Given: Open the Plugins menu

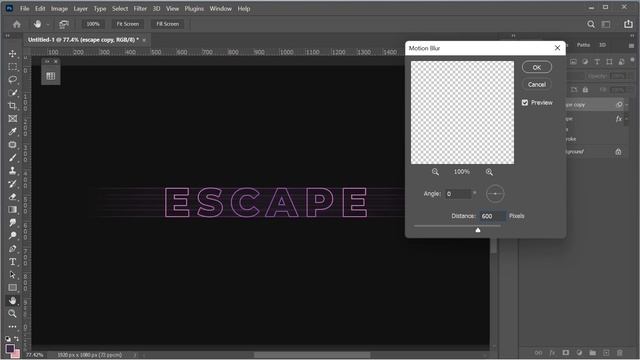Looking at the screenshot, I should click(x=194, y=9).
